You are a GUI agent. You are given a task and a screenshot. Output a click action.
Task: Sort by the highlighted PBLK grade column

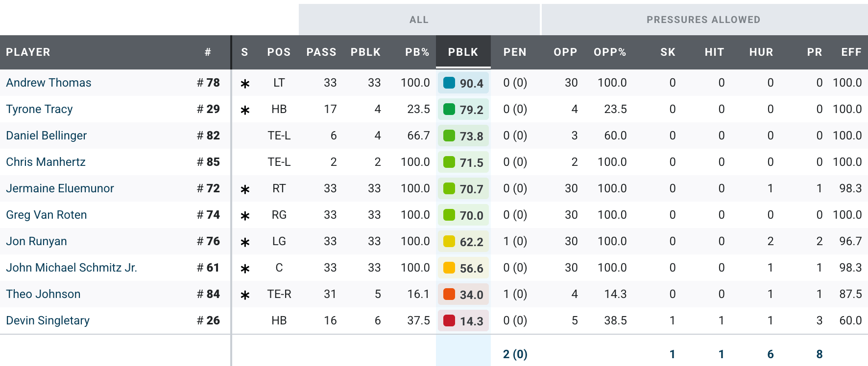463,52
